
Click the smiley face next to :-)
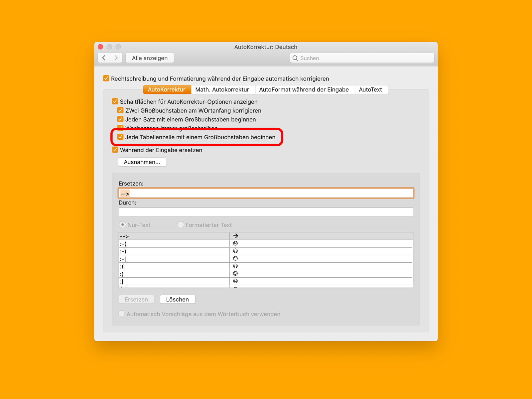pyautogui.click(x=235, y=251)
